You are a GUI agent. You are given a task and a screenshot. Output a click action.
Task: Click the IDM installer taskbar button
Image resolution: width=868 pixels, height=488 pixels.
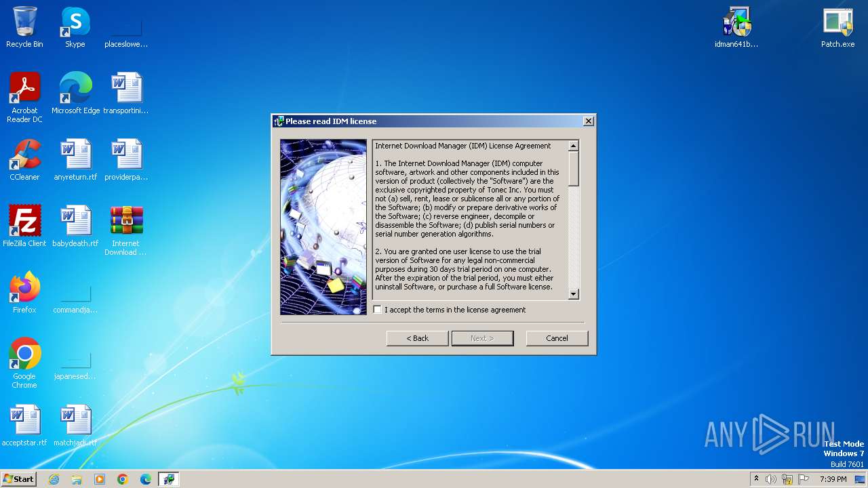tap(168, 479)
